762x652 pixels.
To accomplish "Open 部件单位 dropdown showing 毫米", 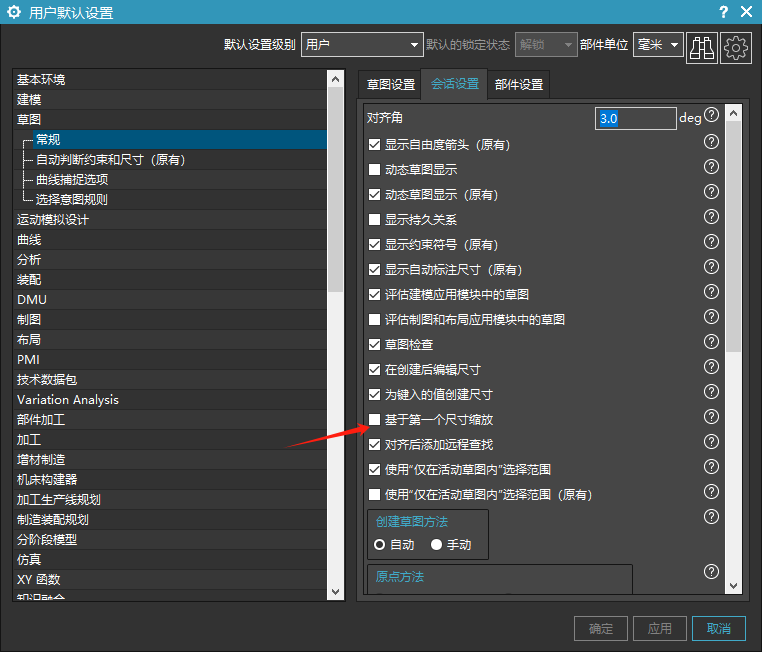I will [658, 45].
